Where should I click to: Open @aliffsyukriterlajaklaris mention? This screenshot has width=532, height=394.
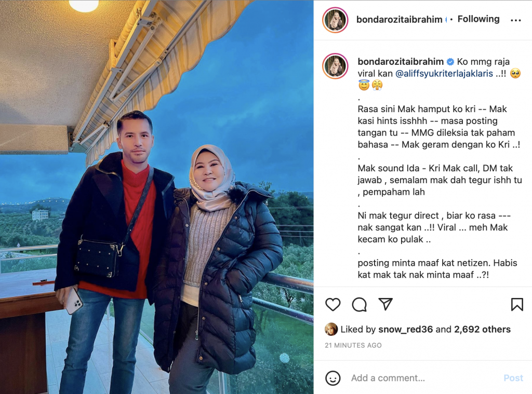point(444,74)
